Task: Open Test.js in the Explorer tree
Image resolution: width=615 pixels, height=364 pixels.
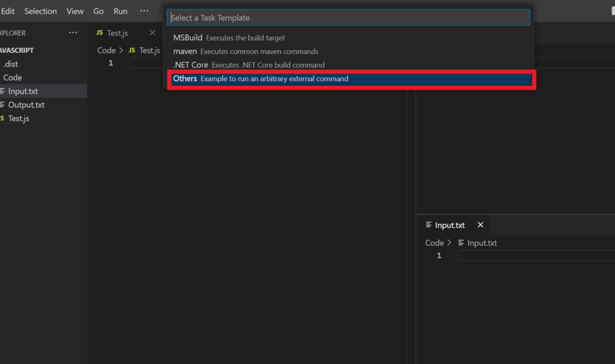Action: point(19,118)
